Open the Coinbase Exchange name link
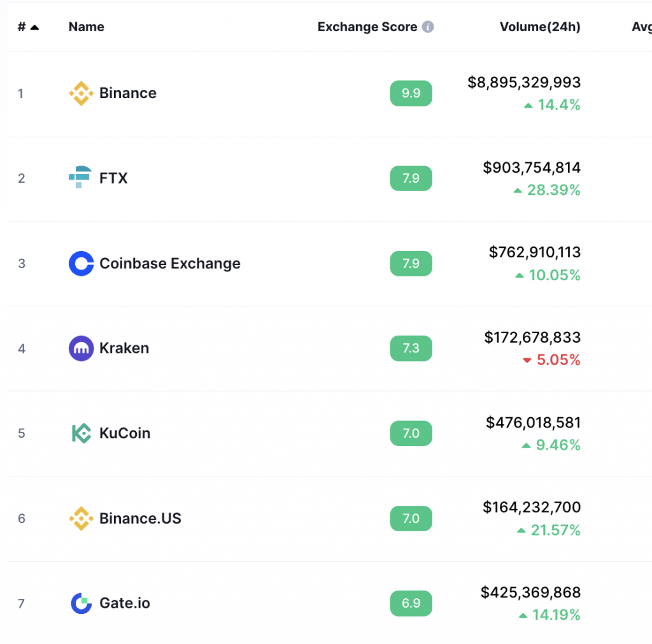652x644 pixels. click(170, 263)
